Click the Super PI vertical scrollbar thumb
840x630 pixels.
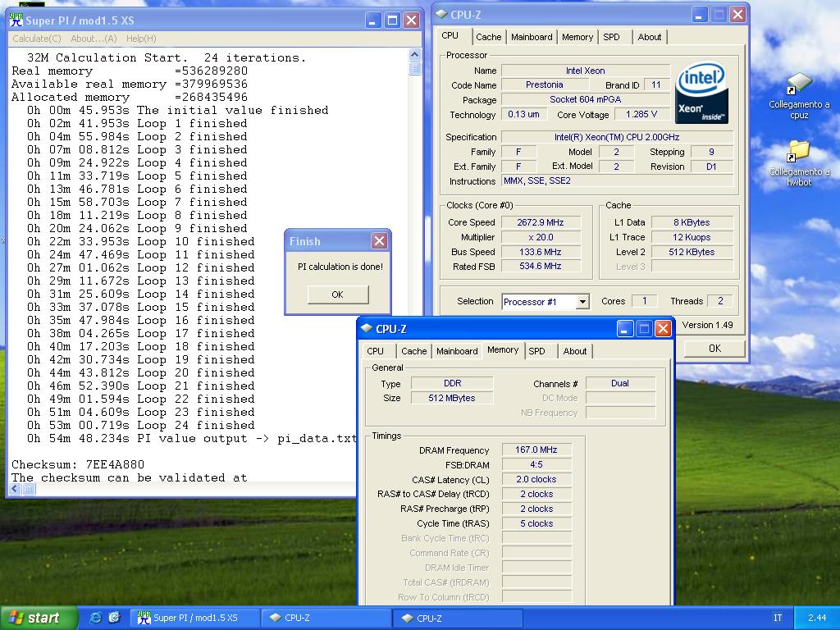point(414,68)
